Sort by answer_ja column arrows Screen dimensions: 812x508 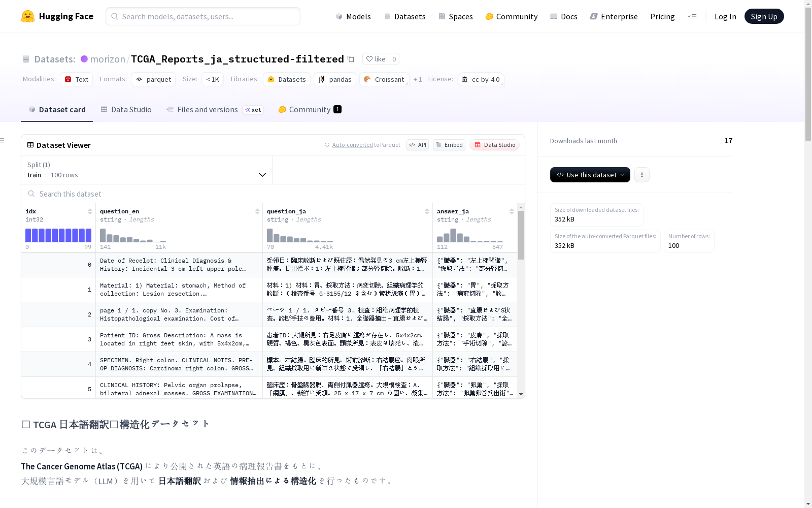point(512,211)
